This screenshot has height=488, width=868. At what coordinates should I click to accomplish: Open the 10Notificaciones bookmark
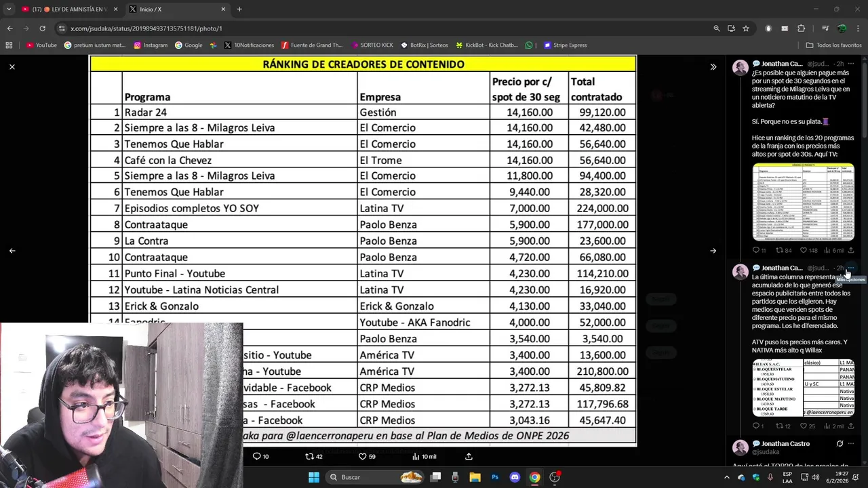click(249, 45)
